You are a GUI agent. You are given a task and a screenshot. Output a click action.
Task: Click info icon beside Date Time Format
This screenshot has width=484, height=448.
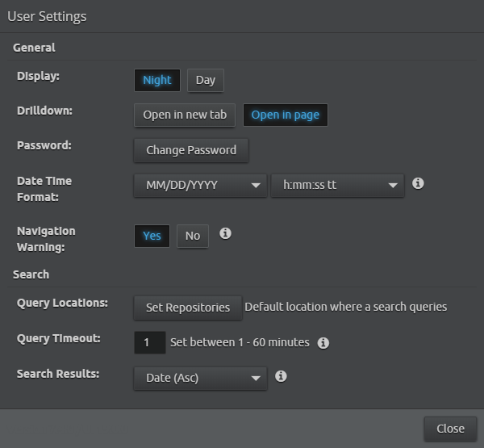[x=418, y=184]
